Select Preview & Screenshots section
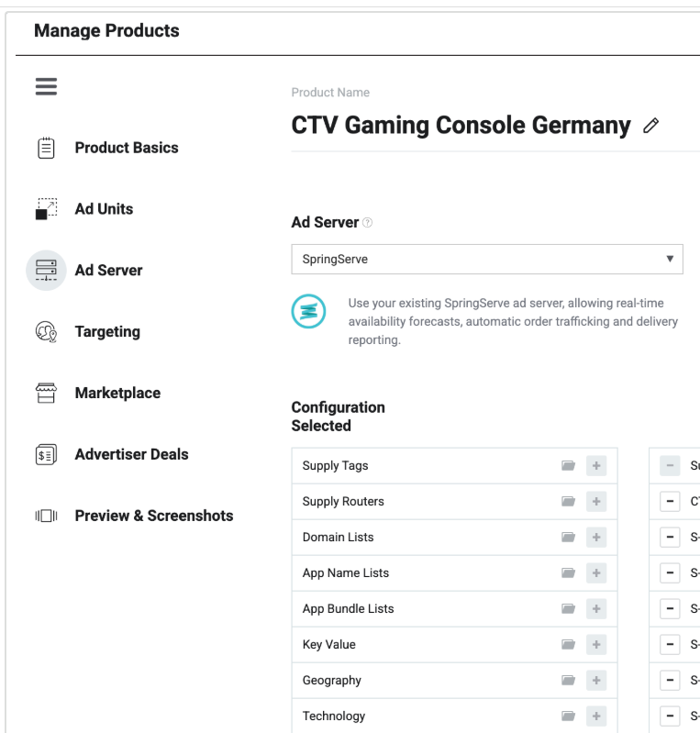The image size is (700, 733). [x=153, y=516]
